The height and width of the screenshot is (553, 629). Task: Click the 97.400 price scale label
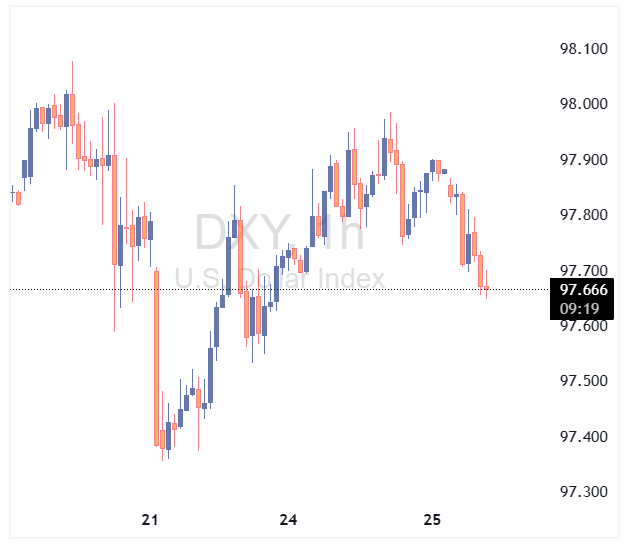click(x=580, y=437)
